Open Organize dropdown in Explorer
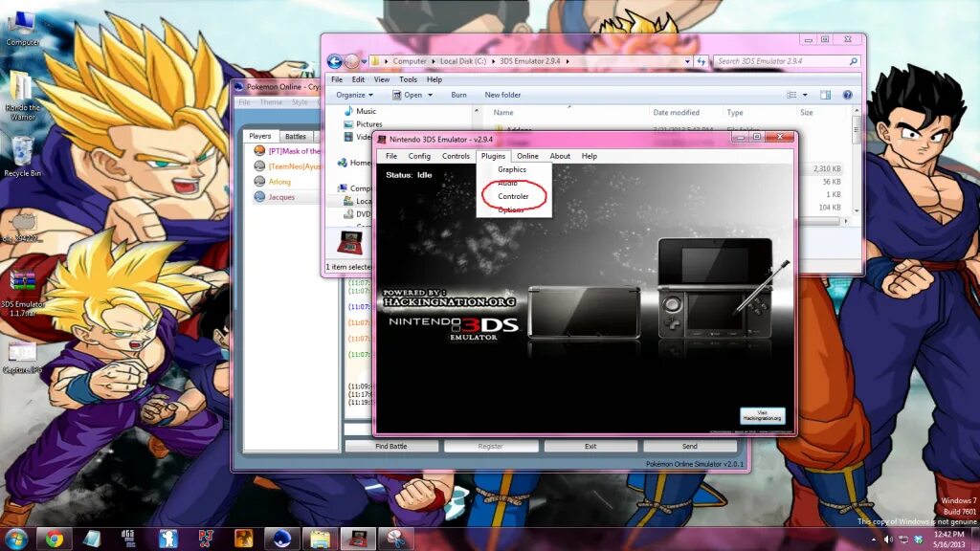This screenshot has width=980, height=551. pos(354,95)
